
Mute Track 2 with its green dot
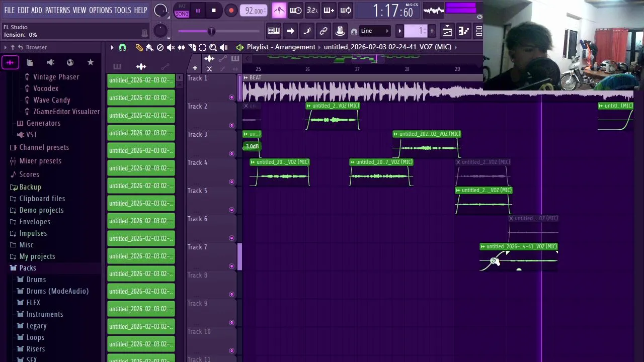231,125
